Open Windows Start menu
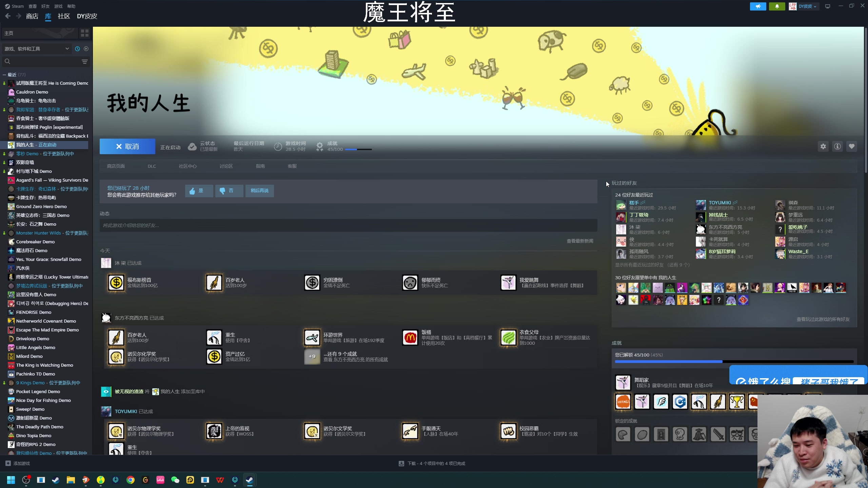This screenshot has height=488, width=868. point(11,480)
